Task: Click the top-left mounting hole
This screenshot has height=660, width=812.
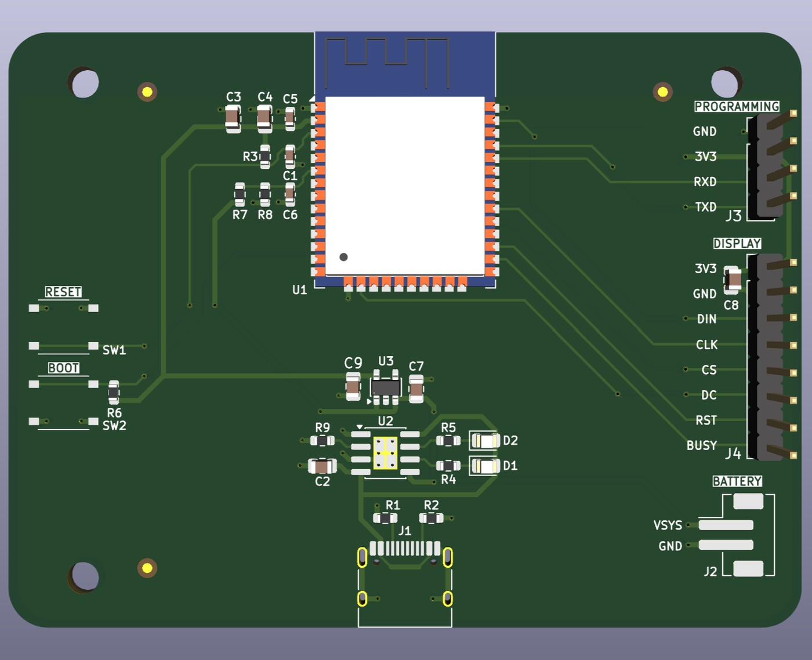Action: point(84,82)
